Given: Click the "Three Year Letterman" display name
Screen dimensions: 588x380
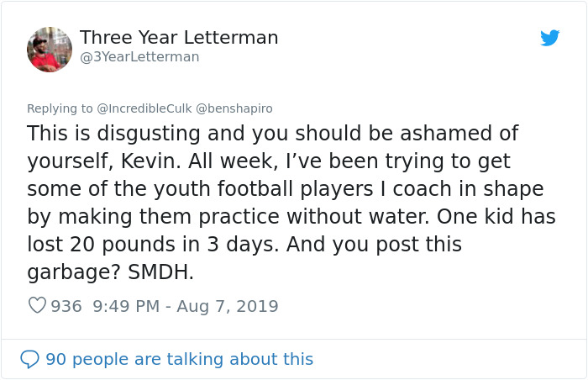Looking at the screenshot, I should [179, 38].
